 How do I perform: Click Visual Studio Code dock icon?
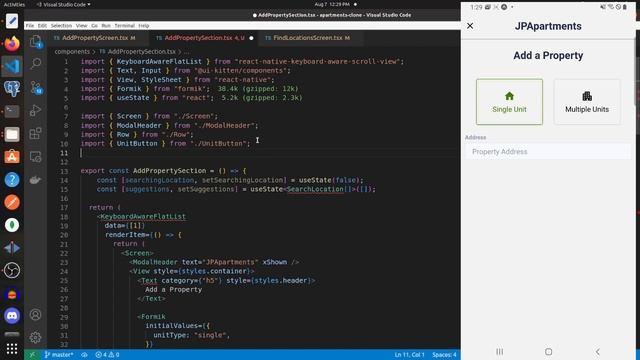pyautogui.click(x=12, y=66)
